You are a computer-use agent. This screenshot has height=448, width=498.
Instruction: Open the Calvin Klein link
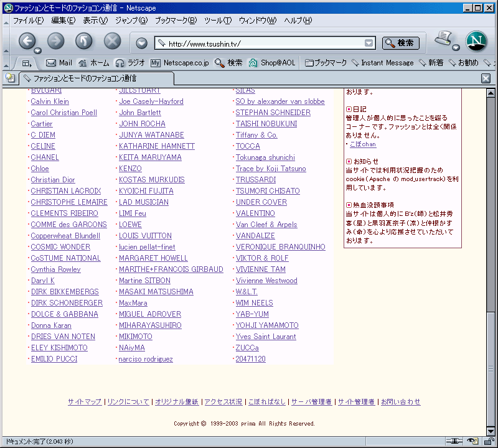50,101
